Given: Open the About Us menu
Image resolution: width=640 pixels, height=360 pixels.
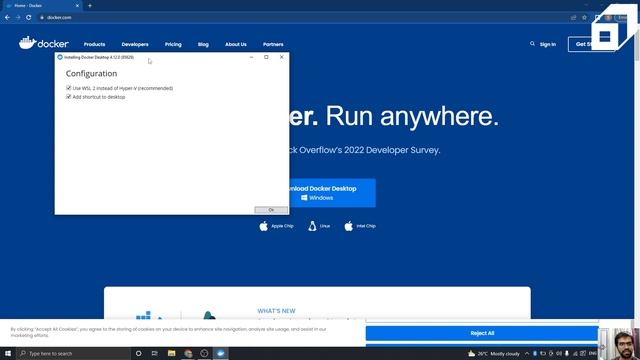Looking at the screenshot, I should pyautogui.click(x=236, y=44).
